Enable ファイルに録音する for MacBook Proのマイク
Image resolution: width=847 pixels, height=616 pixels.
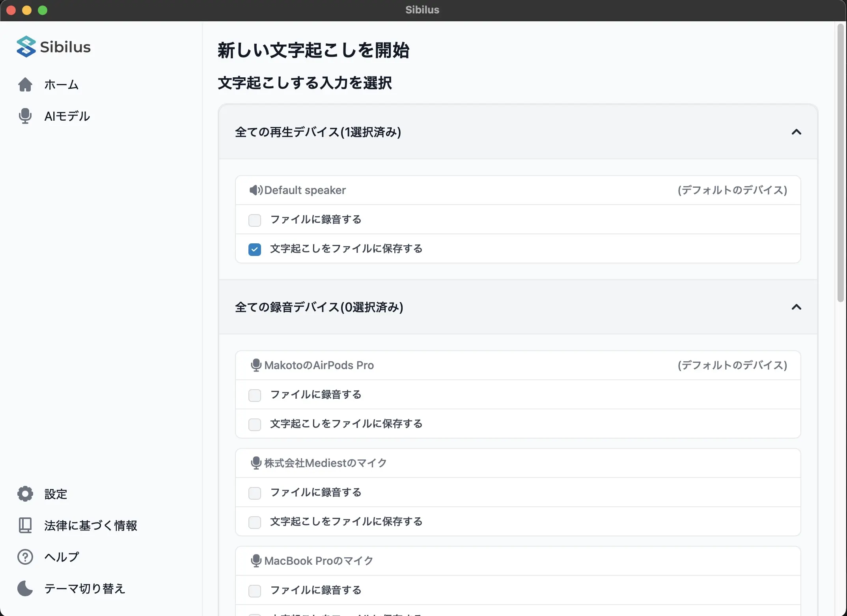point(255,591)
